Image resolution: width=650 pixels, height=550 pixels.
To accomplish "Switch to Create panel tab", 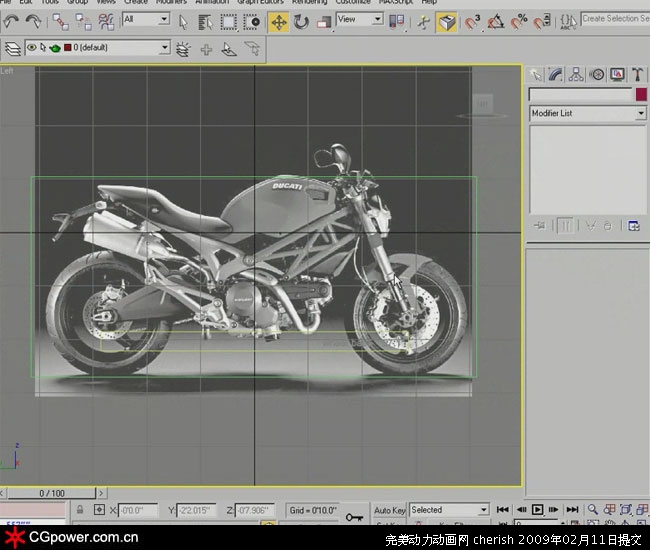I will click(536, 75).
